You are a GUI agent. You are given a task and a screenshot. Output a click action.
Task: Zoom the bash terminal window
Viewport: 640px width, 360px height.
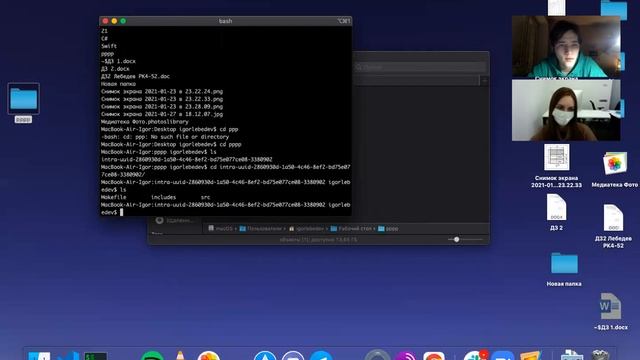123,21
